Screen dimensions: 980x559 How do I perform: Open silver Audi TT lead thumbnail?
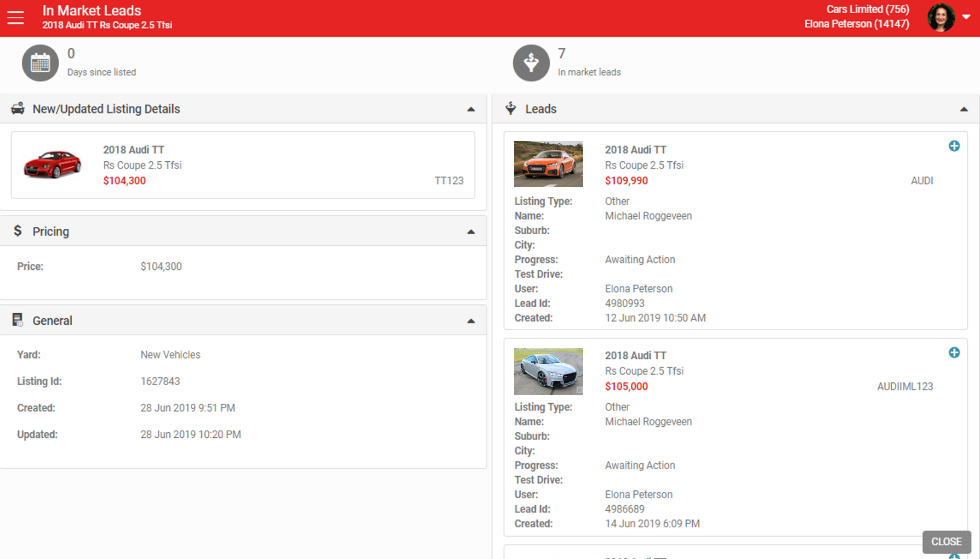tap(549, 371)
